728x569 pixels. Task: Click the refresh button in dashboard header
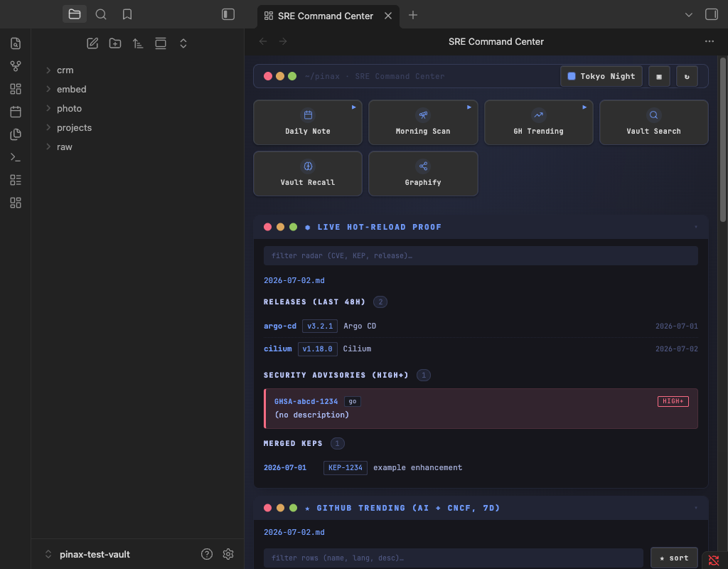click(x=687, y=76)
